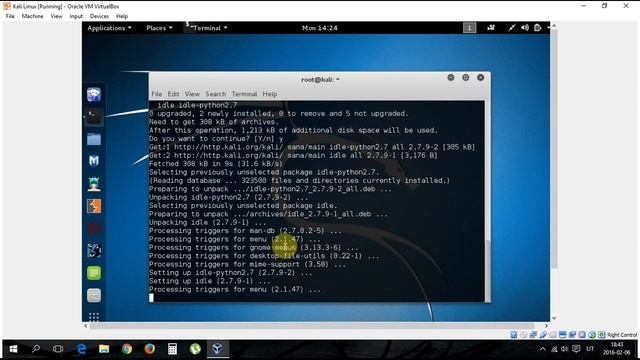
Task: Minimize the root@kali terminal window
Action: pyautogui.click(x=451, y=78)
